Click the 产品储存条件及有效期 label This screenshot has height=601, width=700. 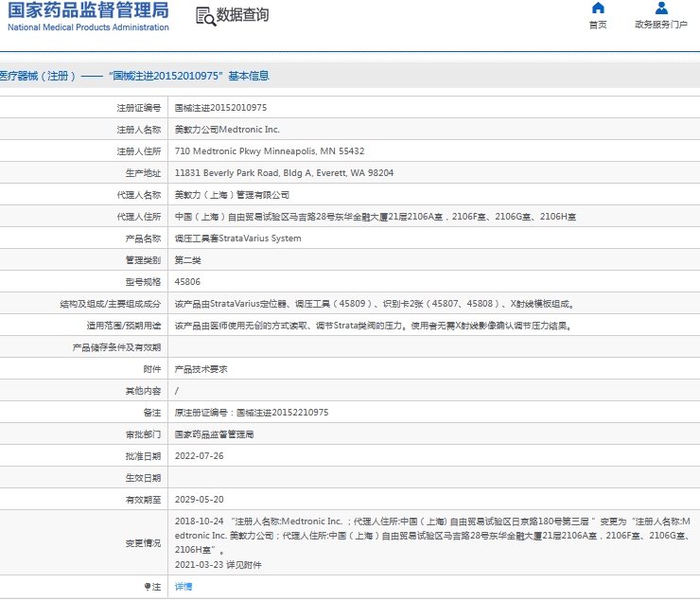pyautogui.click(x=116, y=347)
